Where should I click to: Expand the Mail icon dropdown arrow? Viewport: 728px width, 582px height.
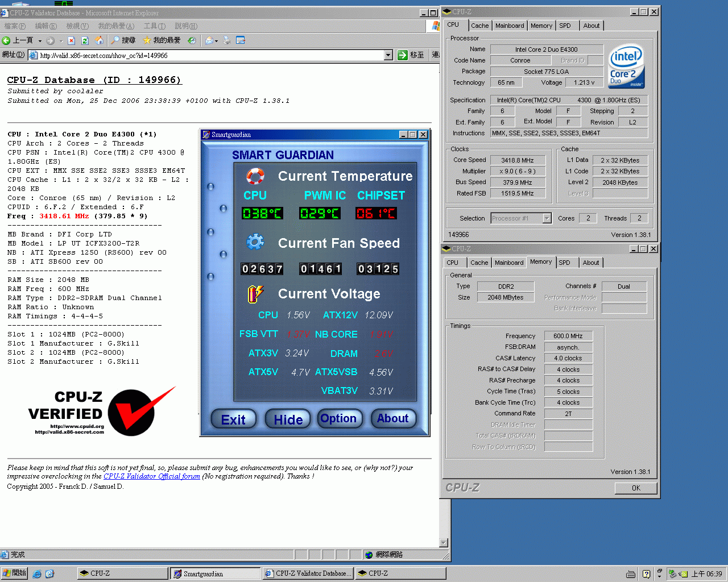pyautogui.click(x=217, y=40)
